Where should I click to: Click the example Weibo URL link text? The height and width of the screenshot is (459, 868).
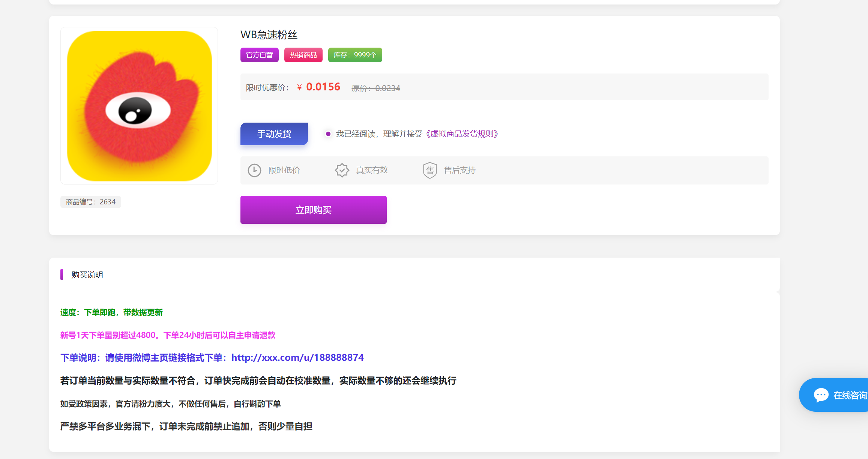point(297,357)
